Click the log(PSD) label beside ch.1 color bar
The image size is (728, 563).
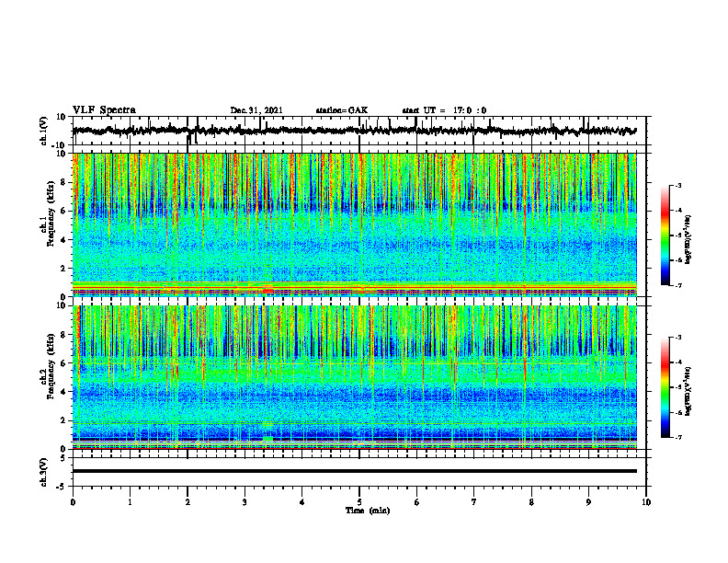(x=688, y=240)
